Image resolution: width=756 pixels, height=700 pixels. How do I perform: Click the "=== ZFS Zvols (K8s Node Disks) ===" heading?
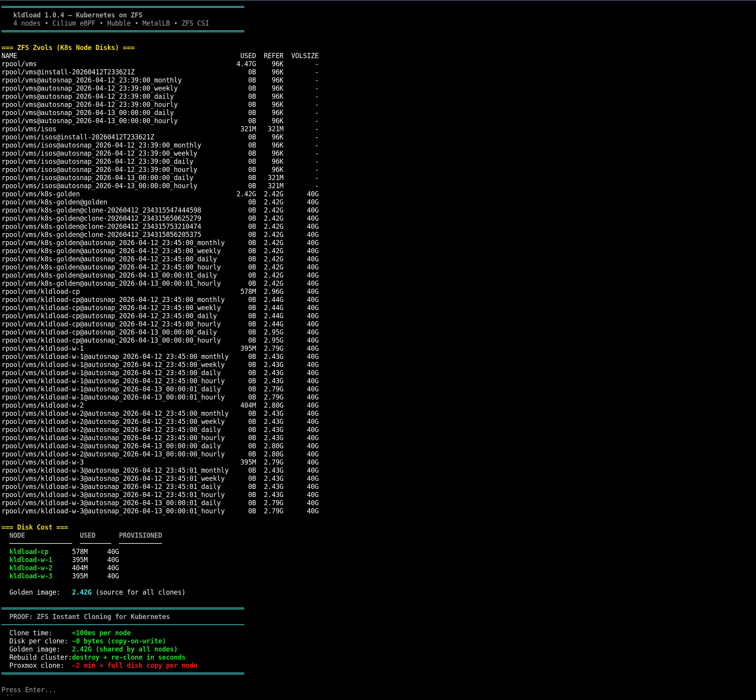click(68, 48)
